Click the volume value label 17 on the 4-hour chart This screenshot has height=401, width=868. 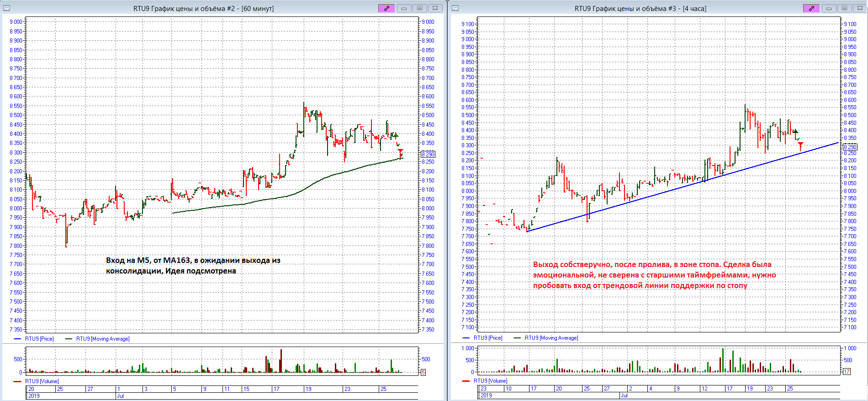point(847,372)
